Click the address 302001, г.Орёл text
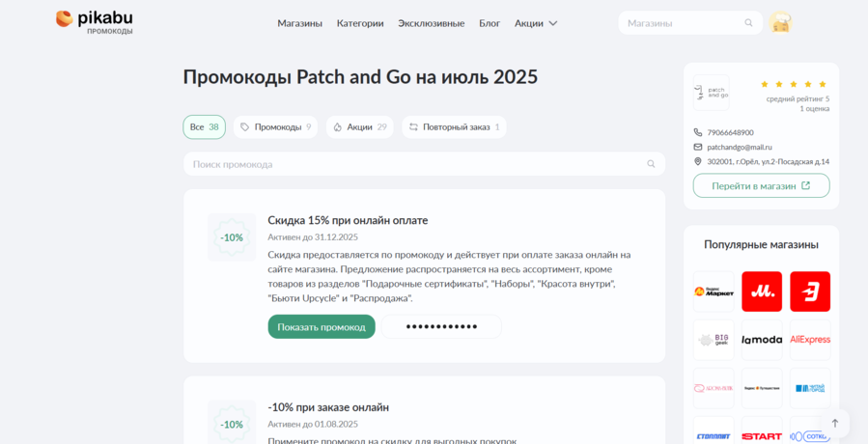The image size is (868, 444). tap(768, 161)
